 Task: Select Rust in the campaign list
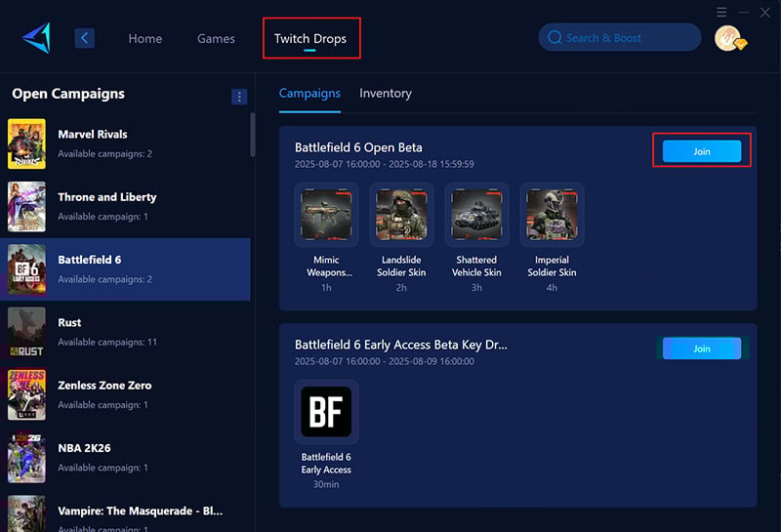click(125, 332)
